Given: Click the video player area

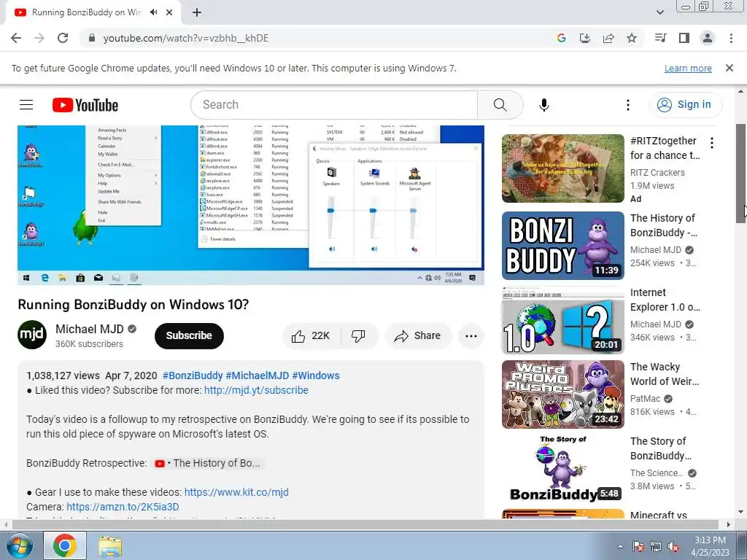Looking at the screenshot, I should pos(251,205).
